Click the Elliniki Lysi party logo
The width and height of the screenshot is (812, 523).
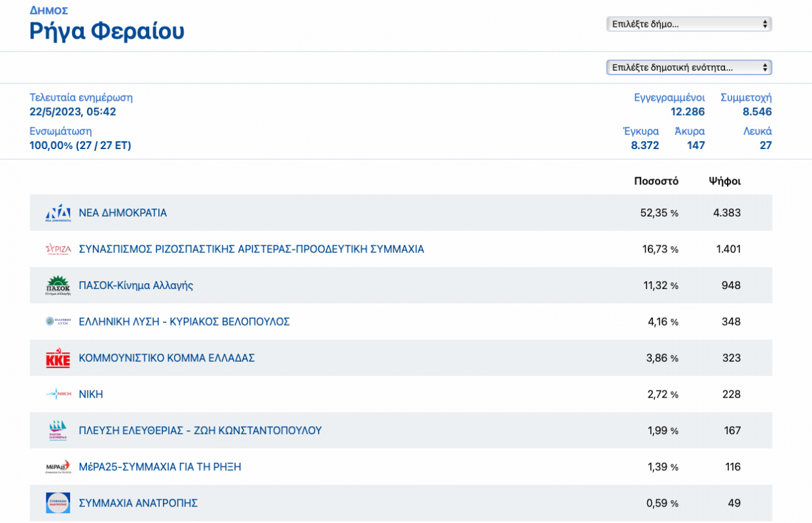(58, 322)
